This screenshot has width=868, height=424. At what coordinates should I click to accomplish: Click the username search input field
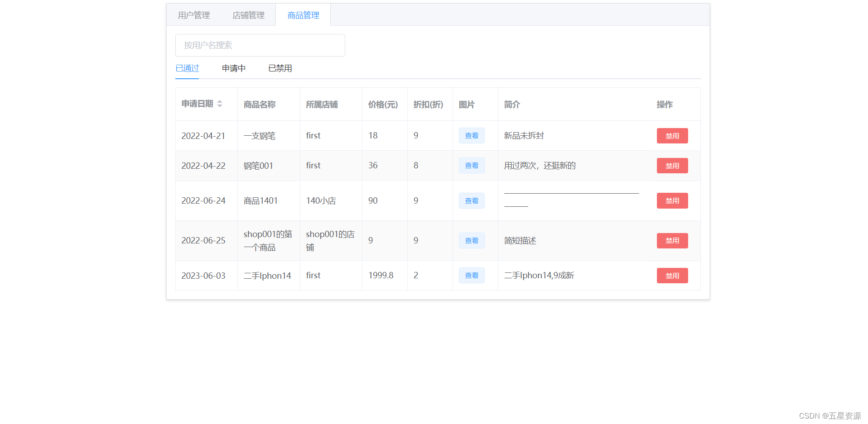(x=260, y=45)
